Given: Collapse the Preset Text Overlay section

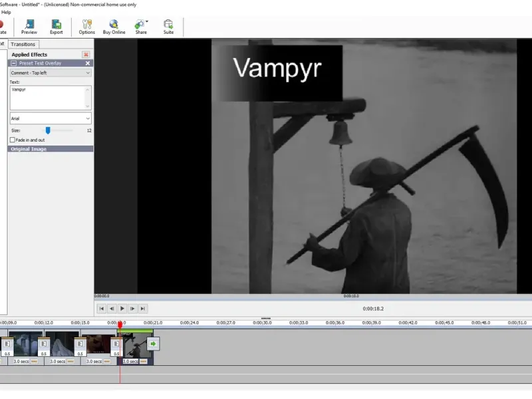Looking at the screenshot, I should pos(13,63).
